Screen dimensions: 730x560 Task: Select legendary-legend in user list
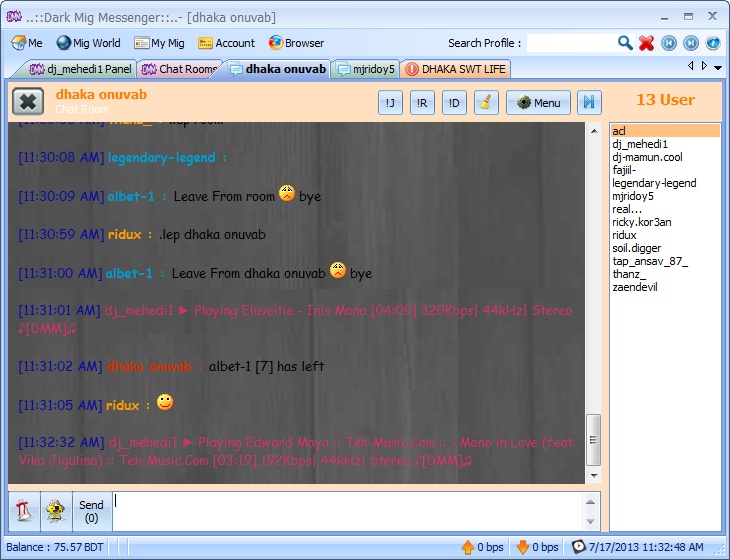coord(665,183)
